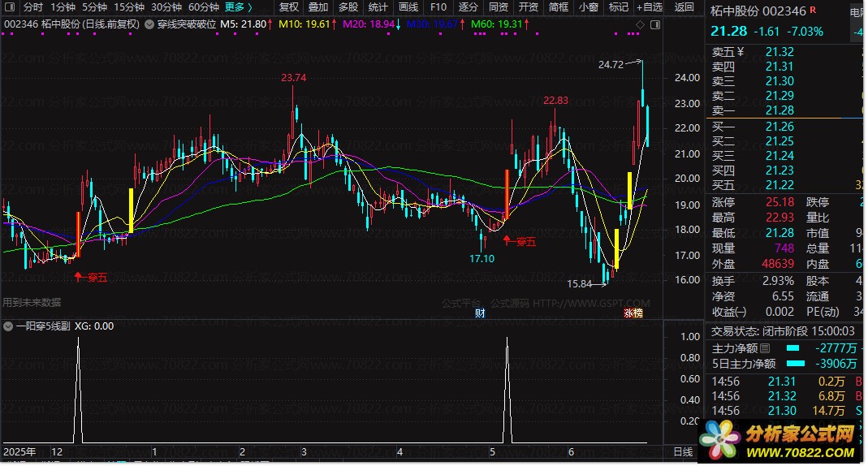Select the 买五 21.22 bid price
Screen dimensions: 868x466
click(779, 185)
